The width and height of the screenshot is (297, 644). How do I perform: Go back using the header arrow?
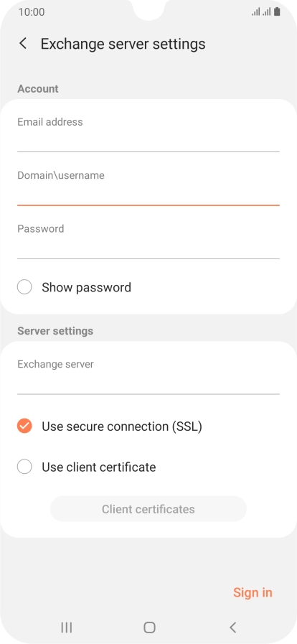coord(24,44)
